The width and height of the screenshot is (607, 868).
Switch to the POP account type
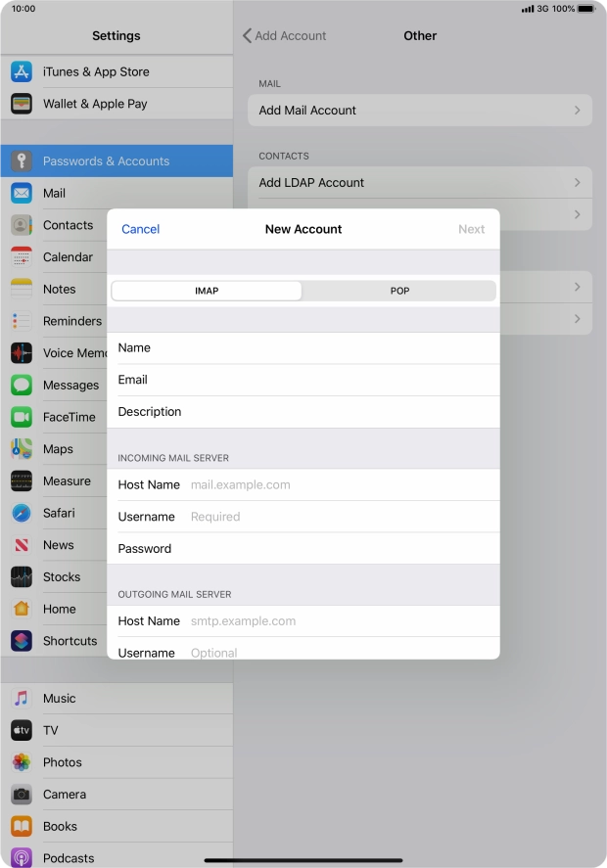(x=399, y=291)
